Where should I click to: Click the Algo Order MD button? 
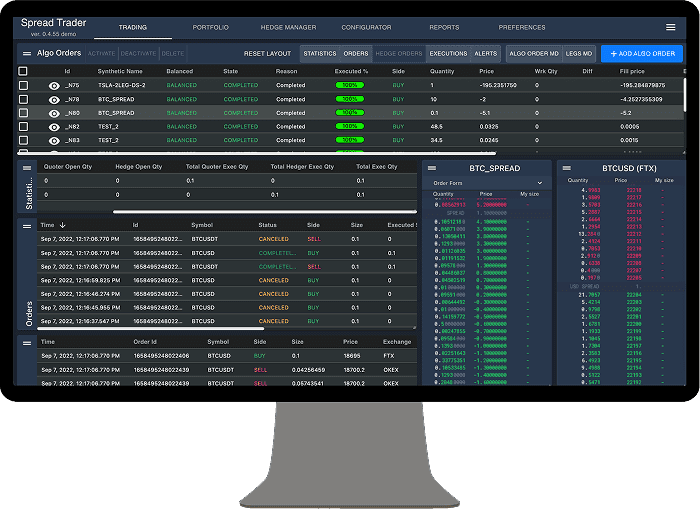pos(533,53)
